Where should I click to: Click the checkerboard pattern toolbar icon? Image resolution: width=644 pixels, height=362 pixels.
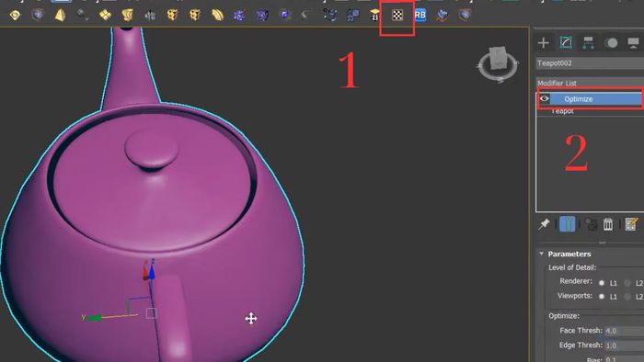pos(397,16)
